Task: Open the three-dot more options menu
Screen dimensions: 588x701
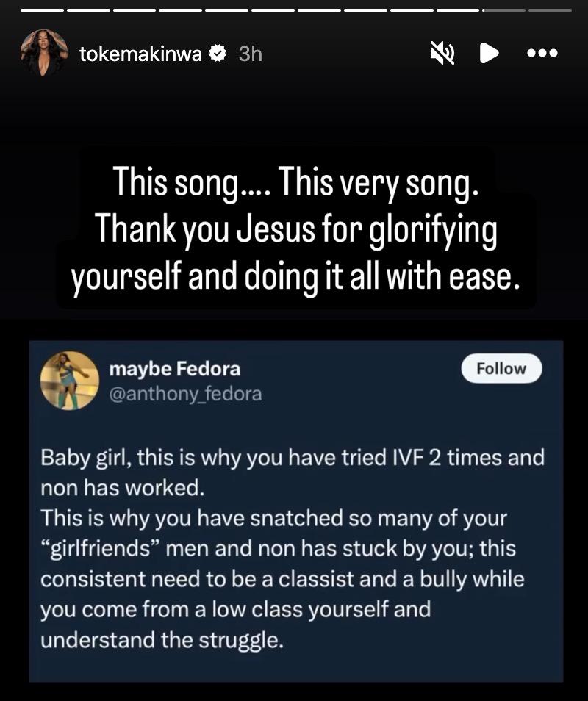Action: [542, 53]
